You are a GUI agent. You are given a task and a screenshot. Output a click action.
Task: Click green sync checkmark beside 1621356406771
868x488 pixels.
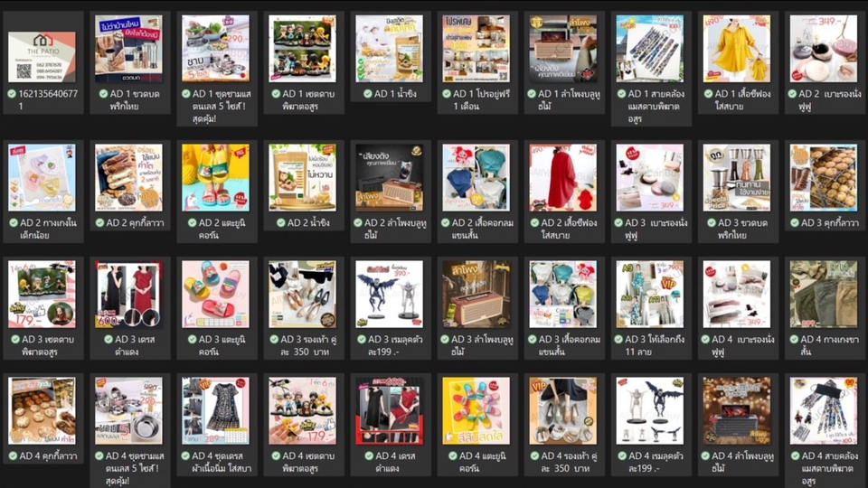point(12,93)
